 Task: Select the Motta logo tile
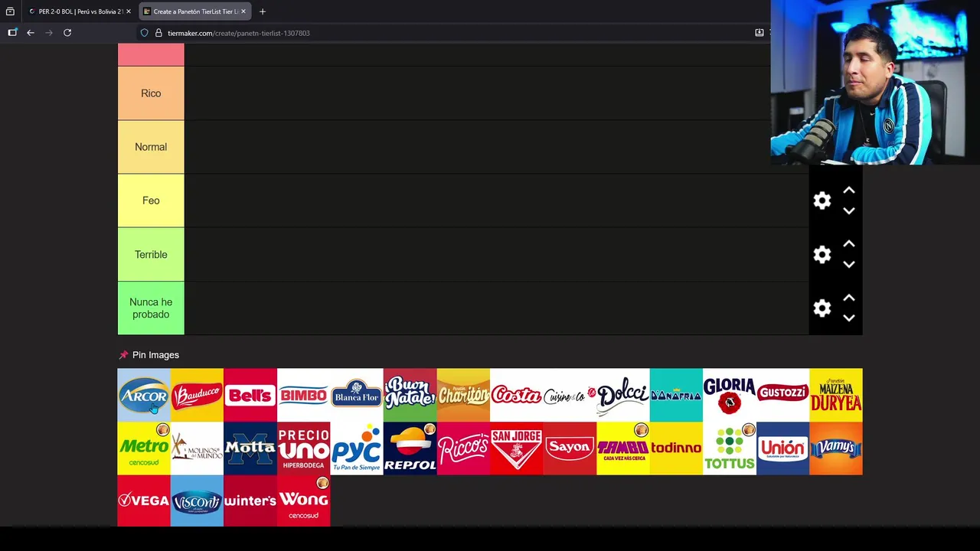(x=250, y=448)
